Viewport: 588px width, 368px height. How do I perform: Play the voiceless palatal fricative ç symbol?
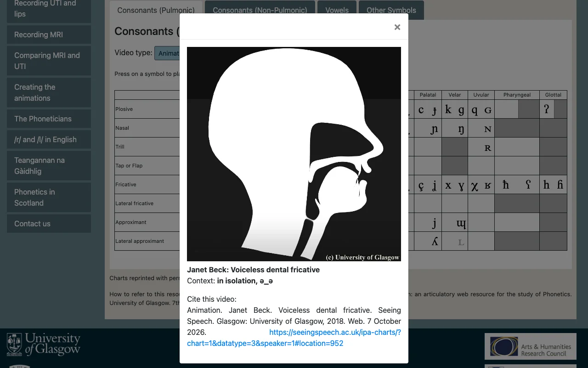[x=421, y=185]
